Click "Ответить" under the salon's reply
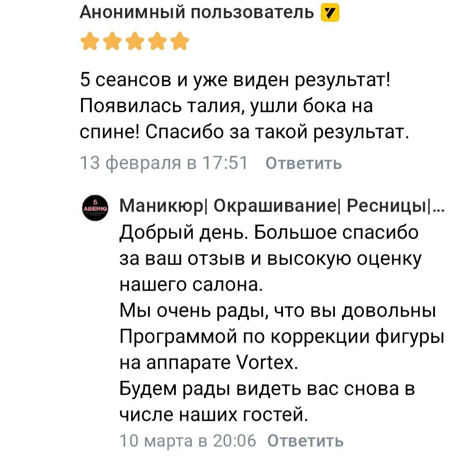The height and width of the screenshot is (464, 476). [305, 440]
